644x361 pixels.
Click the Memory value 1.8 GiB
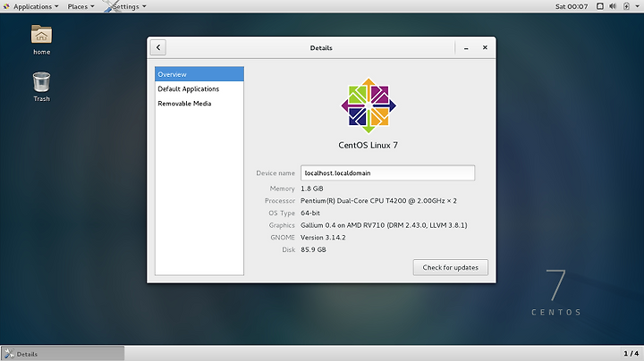click(312, 189)
